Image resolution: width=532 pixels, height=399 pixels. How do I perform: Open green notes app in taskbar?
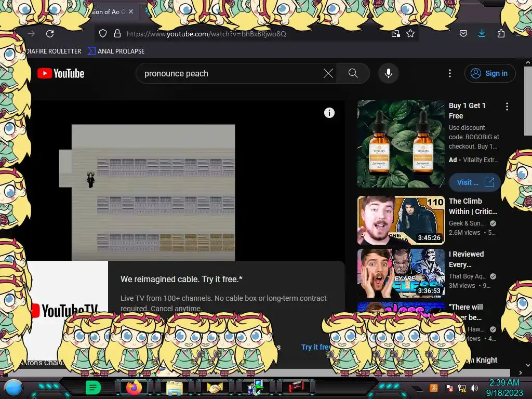tap(93, 388)
